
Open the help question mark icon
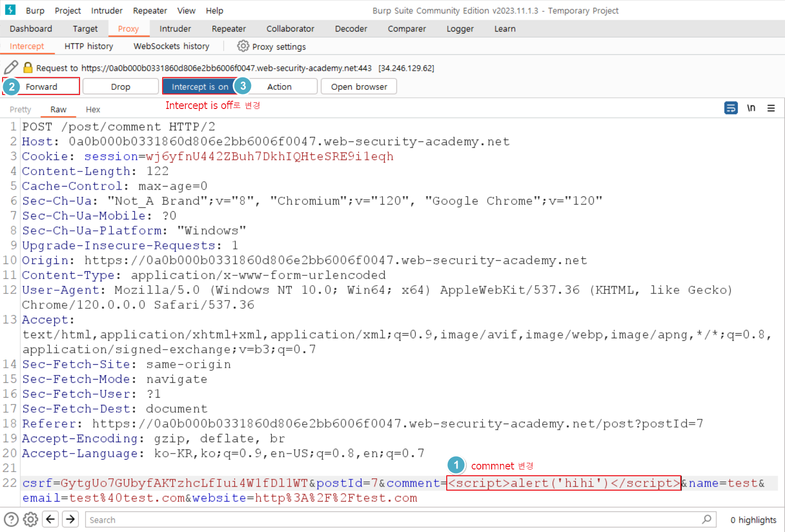11,519
